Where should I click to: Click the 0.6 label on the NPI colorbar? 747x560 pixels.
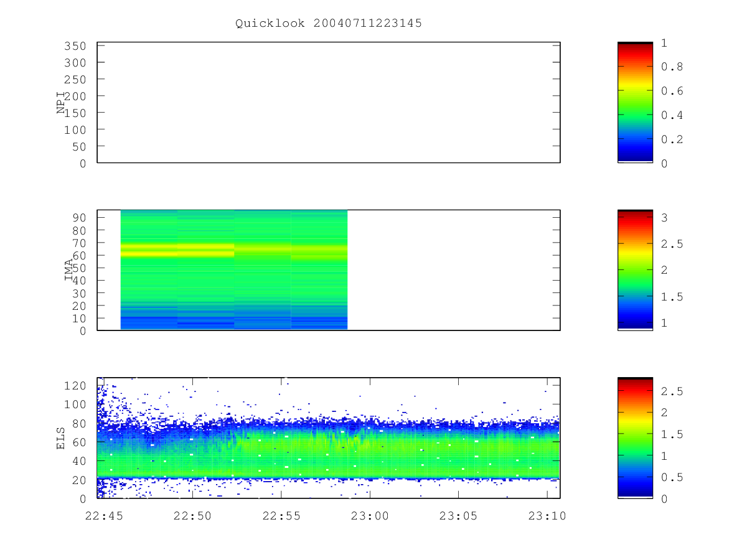672,91
